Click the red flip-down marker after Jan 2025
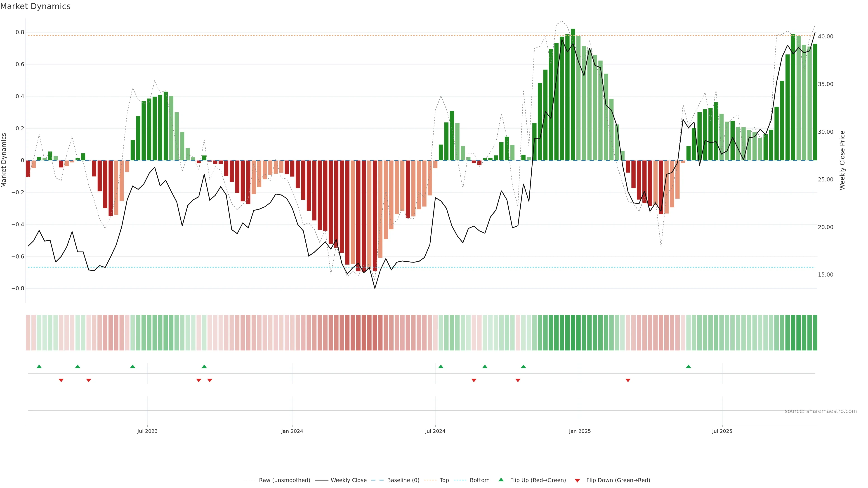 628,380
